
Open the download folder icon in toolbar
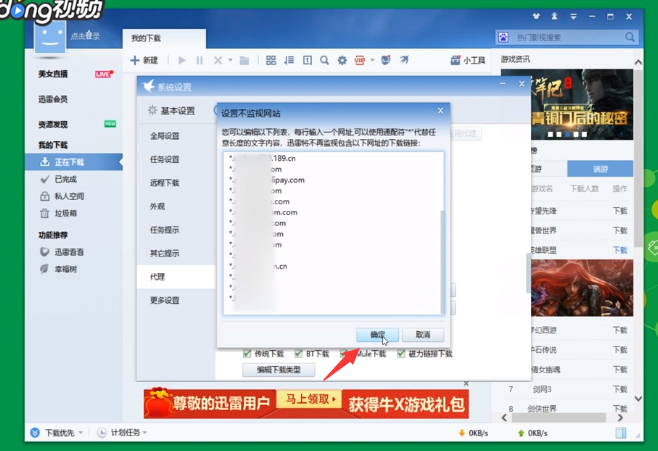pyautogui.click(x=244, y=60)
